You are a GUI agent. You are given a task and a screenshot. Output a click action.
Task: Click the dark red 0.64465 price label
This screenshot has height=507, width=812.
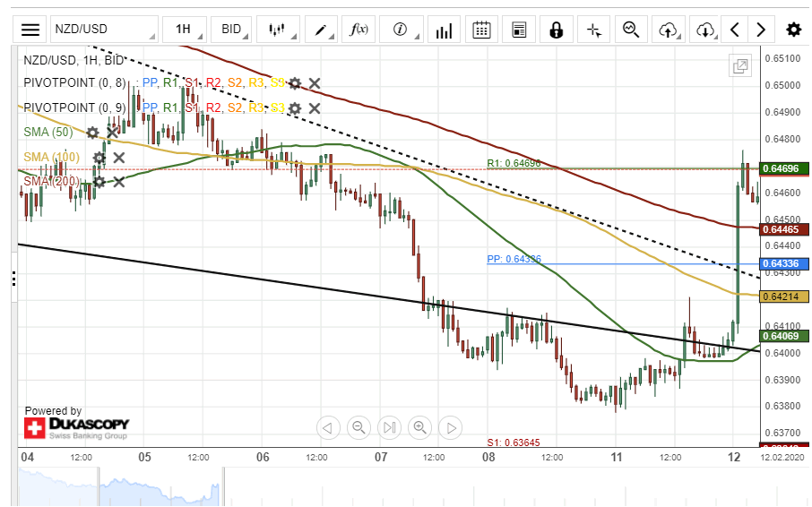(x=783, y=229)
